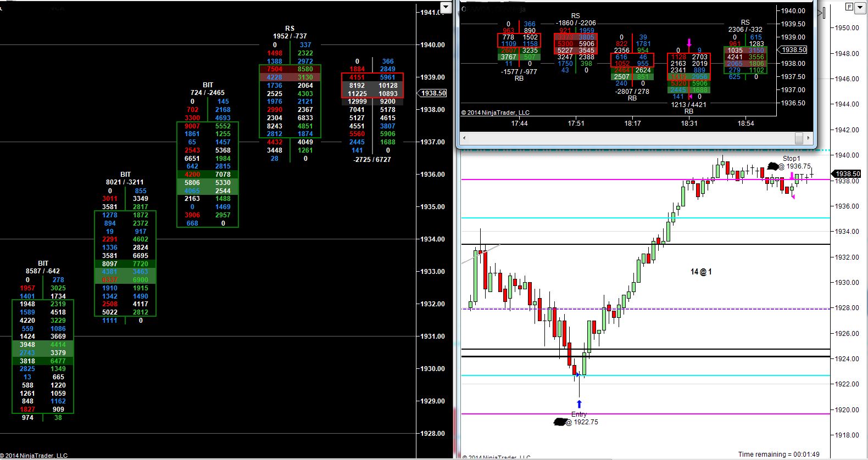Viewport: 868px width, 460px height.
Task: Open the dropdown next to the F button
Action: pos(860,7)
